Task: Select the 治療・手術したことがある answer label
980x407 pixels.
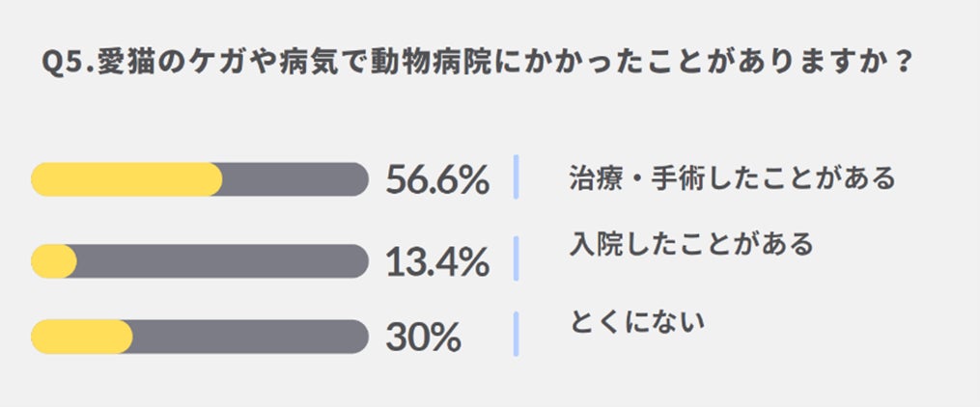Action: (733, 177)
